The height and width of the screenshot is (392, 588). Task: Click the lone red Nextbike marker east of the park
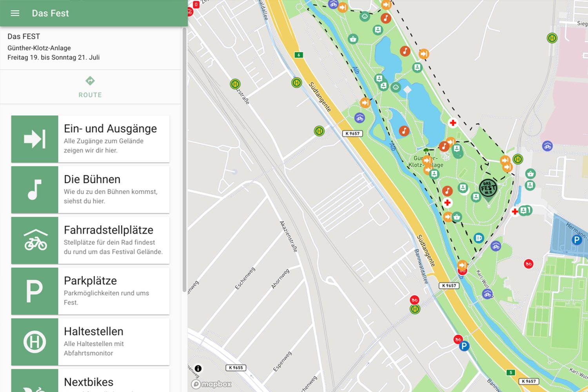point(528,264)
